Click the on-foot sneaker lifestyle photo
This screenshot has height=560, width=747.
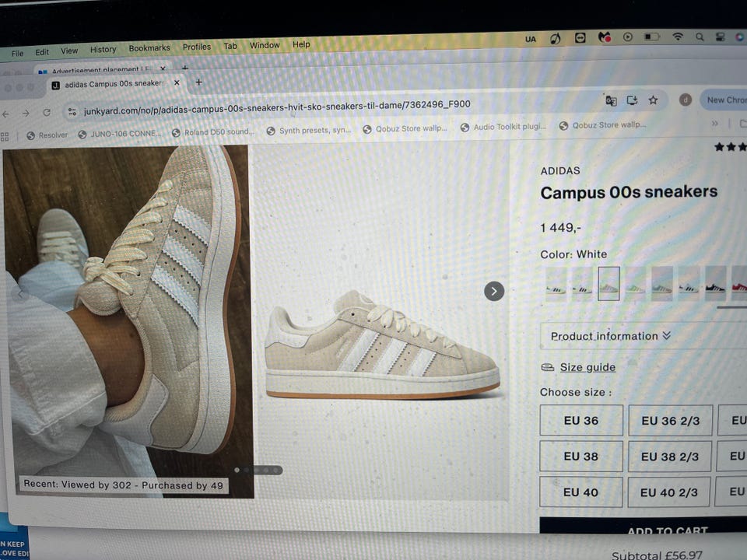(x=128, y=322)
